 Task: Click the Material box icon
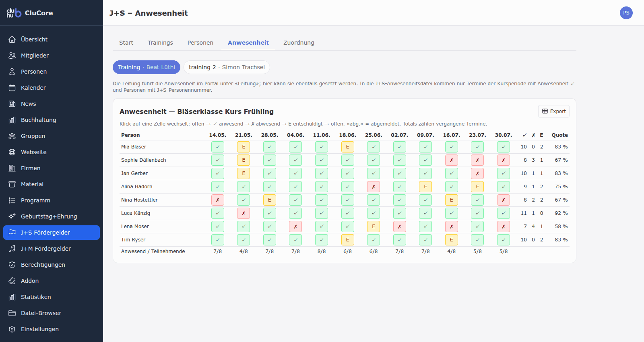pos(12,184)
